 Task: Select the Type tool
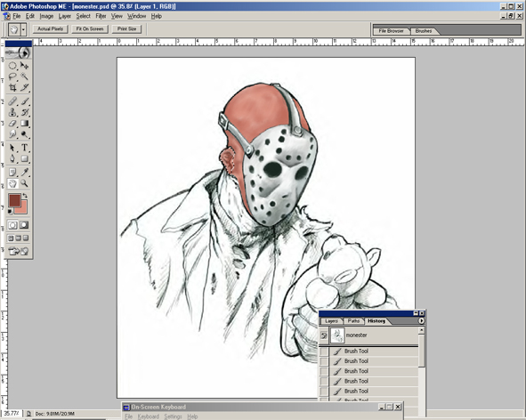pyautogui.click(x=25, y=148)
